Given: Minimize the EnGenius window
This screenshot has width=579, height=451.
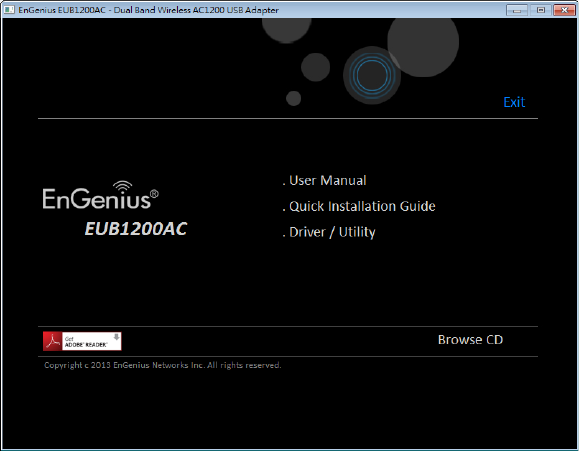Looking at the screenshot, I should [517, 10].
